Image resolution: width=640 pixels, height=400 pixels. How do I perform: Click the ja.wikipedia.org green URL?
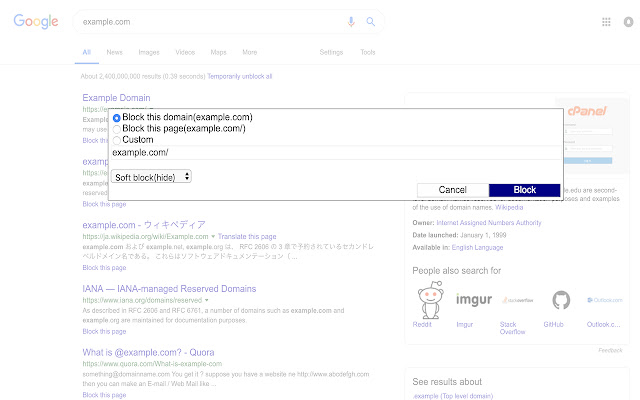(145, 236)
